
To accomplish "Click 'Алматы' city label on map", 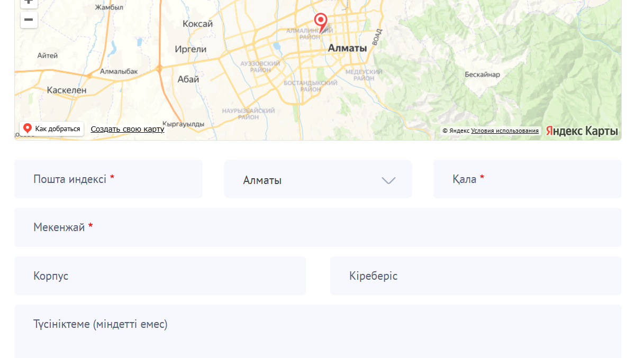I will pos(347,48).
